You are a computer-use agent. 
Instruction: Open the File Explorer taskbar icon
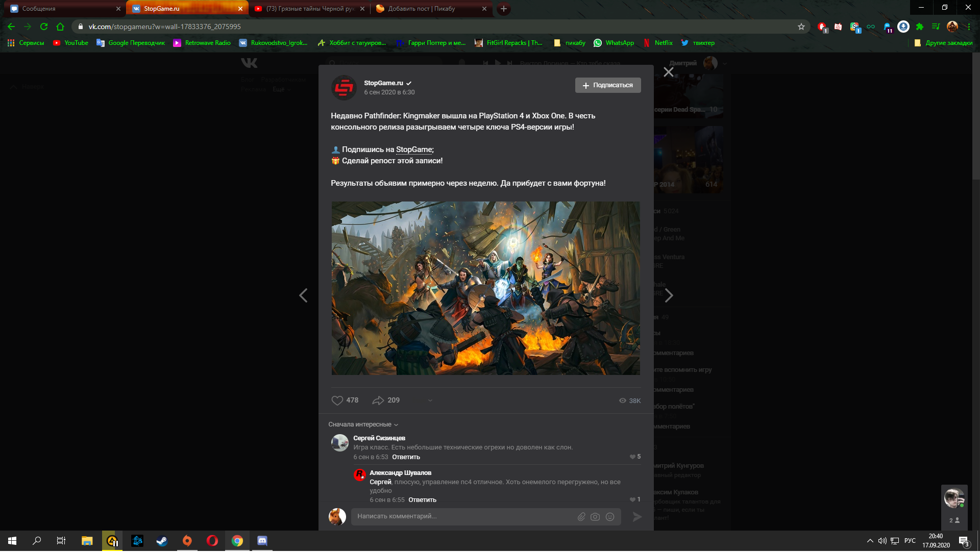(x=87, y=541)
